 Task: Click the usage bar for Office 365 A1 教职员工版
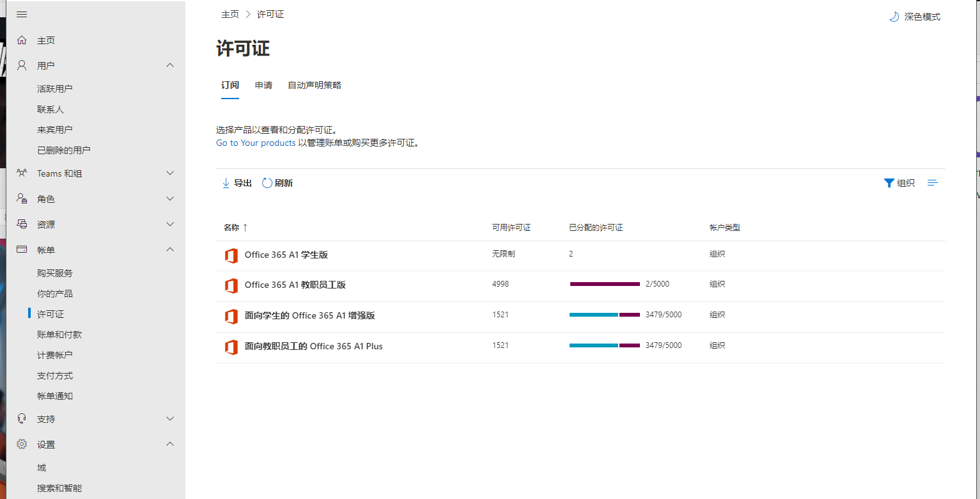pyautogui.click(x=605, y=284)
